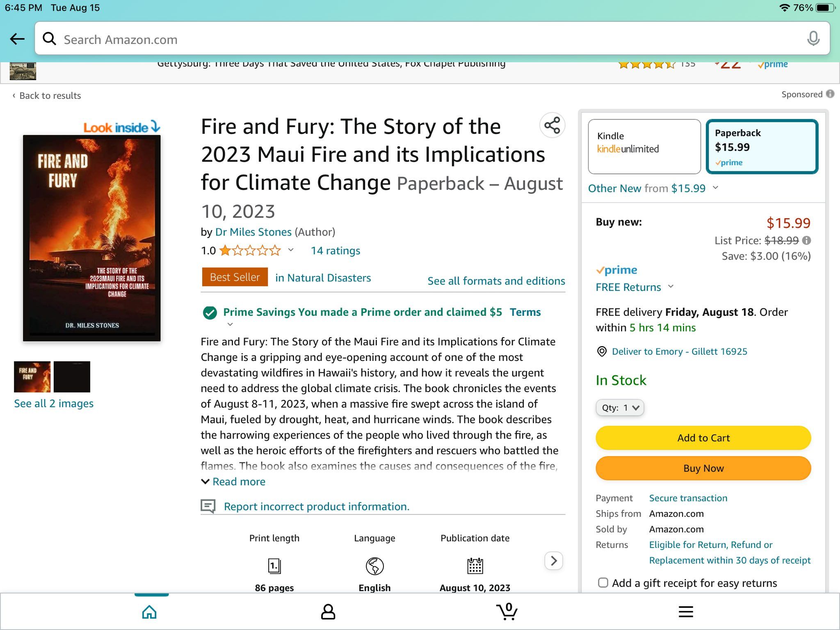
Task: Open the shopping cart icon
Action: point(507,612)
